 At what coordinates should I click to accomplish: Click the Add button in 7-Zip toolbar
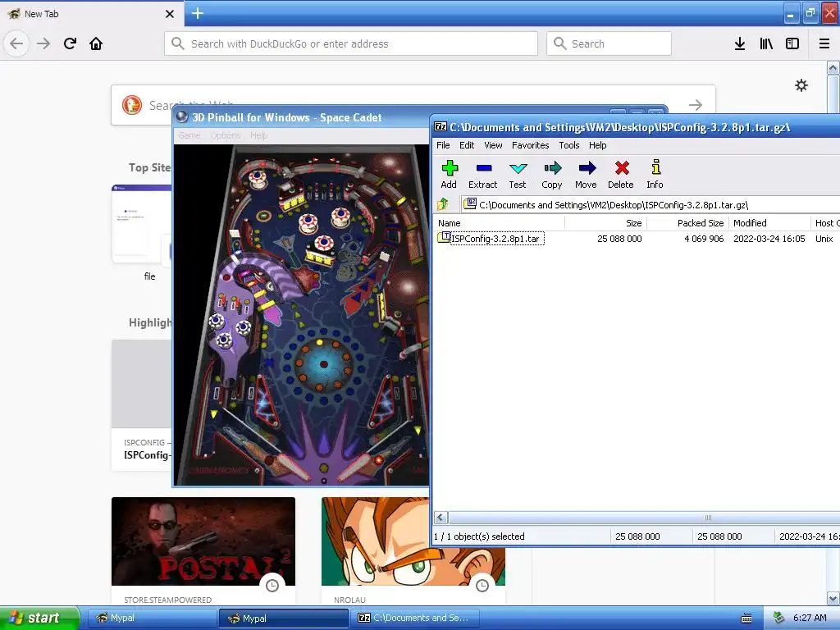449,175
